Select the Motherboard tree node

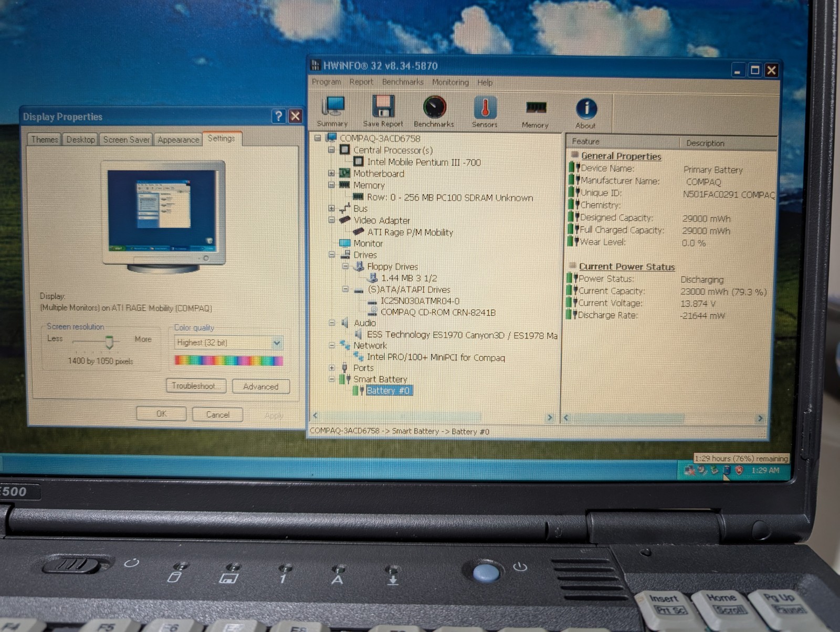tap(379, 174)
